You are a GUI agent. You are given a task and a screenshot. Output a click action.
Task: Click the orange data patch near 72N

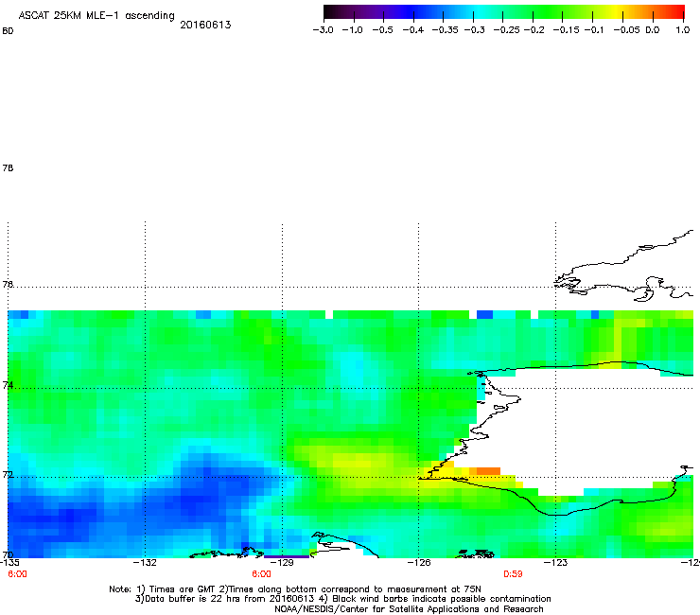coord(488,471)
